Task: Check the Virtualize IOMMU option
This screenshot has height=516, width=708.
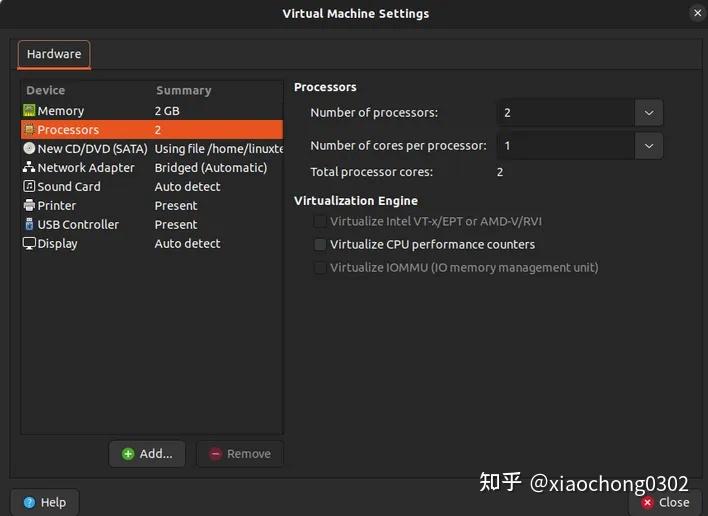Action: [x=320, y=267]
